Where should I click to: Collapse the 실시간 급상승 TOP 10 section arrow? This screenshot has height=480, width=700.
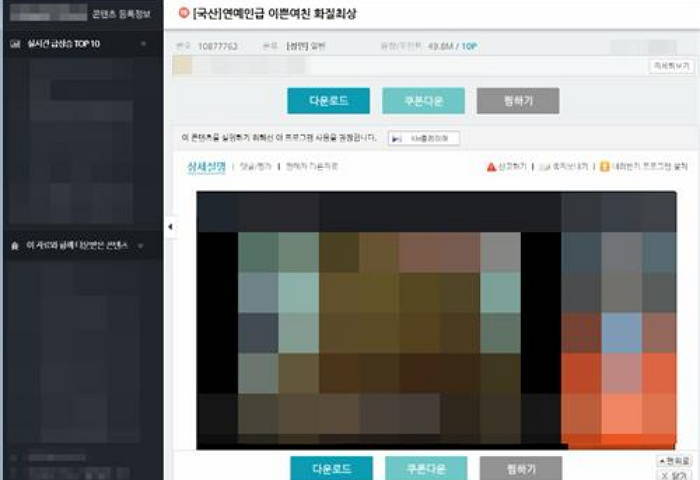143,44
